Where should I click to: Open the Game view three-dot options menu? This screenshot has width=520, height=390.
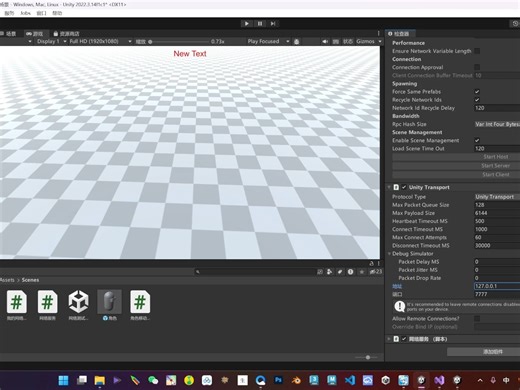coord(378,33)
